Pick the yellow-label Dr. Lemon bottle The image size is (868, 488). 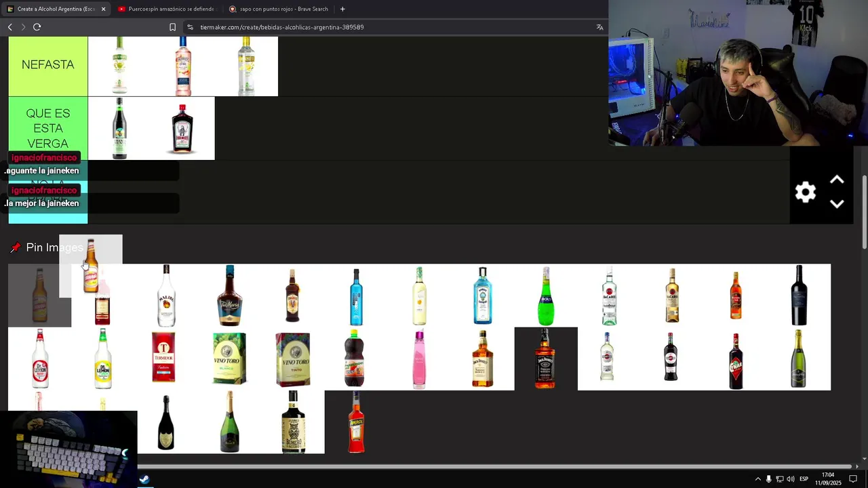tap(103, 359)
